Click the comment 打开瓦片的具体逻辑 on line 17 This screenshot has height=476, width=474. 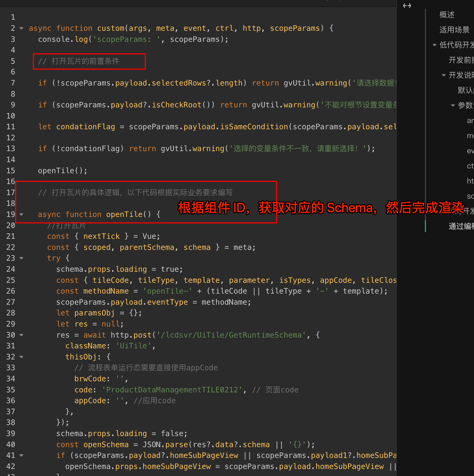pyautogui.click(x=135, y=192)
